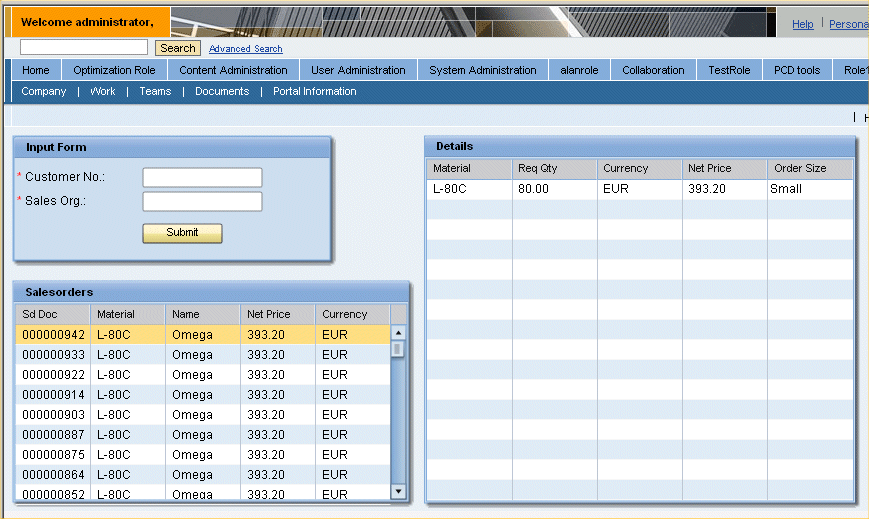Click EUR cell in Details table
The width and height of the screenshot is (869, 519).
point(640,189)
